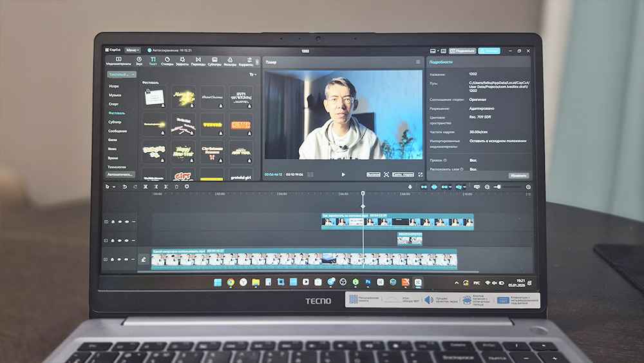This screenshot has width=644, height=363.
Task: Open the Меню dropdown in title bar
Action: pyautogui.click(x=132, y=50)
